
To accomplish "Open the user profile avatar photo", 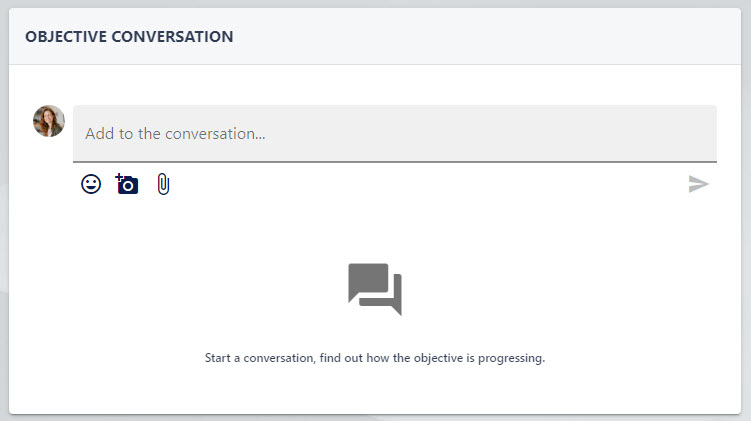I will tap(49, 121).
